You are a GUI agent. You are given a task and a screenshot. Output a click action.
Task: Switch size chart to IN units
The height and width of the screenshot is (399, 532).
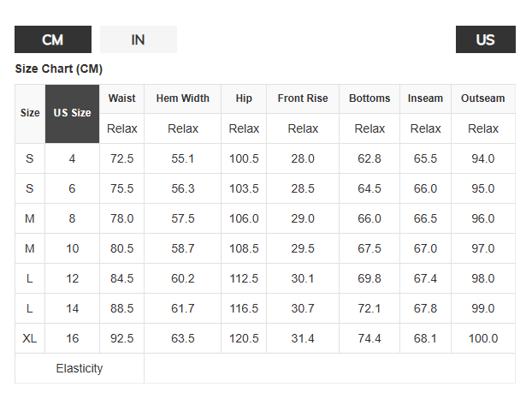139,39
